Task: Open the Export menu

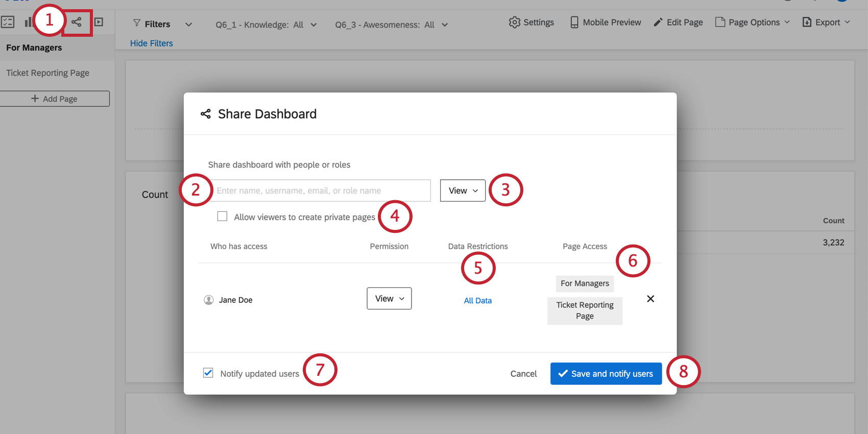Action: 826,22
